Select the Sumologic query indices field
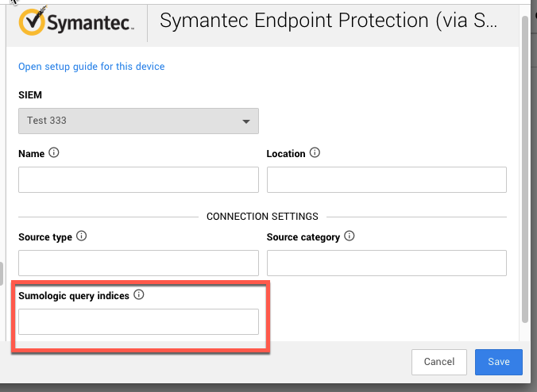 point(138,322)
